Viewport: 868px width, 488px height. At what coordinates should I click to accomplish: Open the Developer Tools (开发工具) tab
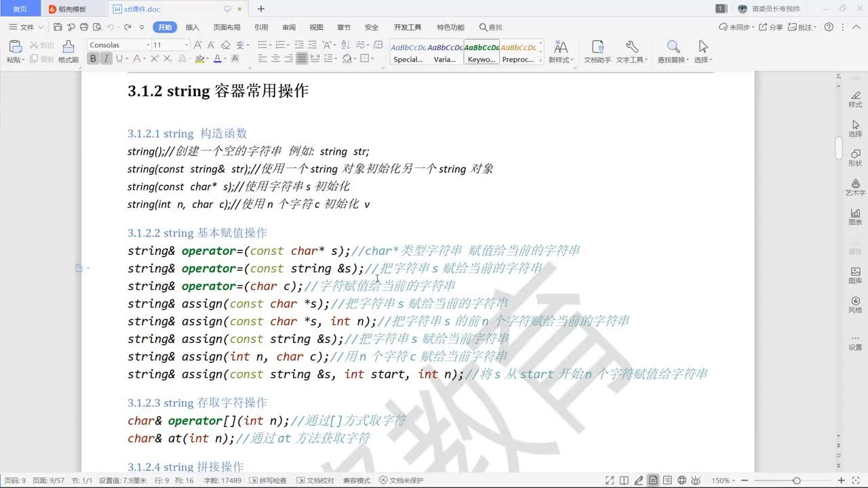click(x=408, y=27)
